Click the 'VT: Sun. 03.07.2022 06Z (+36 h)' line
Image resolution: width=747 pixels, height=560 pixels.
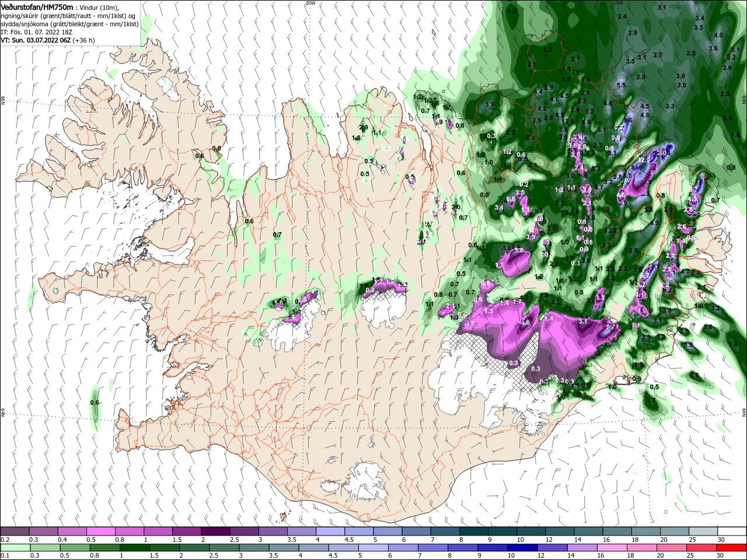[x=48, y=40]
